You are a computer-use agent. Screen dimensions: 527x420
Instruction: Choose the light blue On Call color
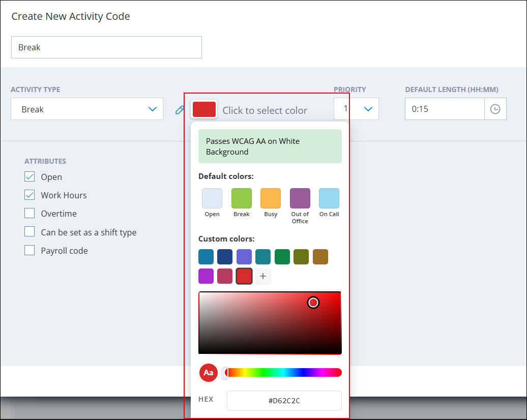(x=329, y=198)
